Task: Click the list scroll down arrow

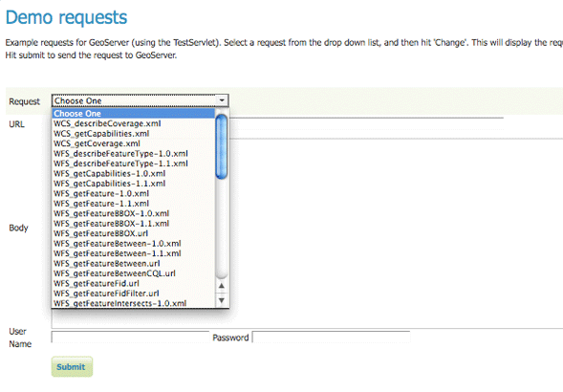Action: 222,300
